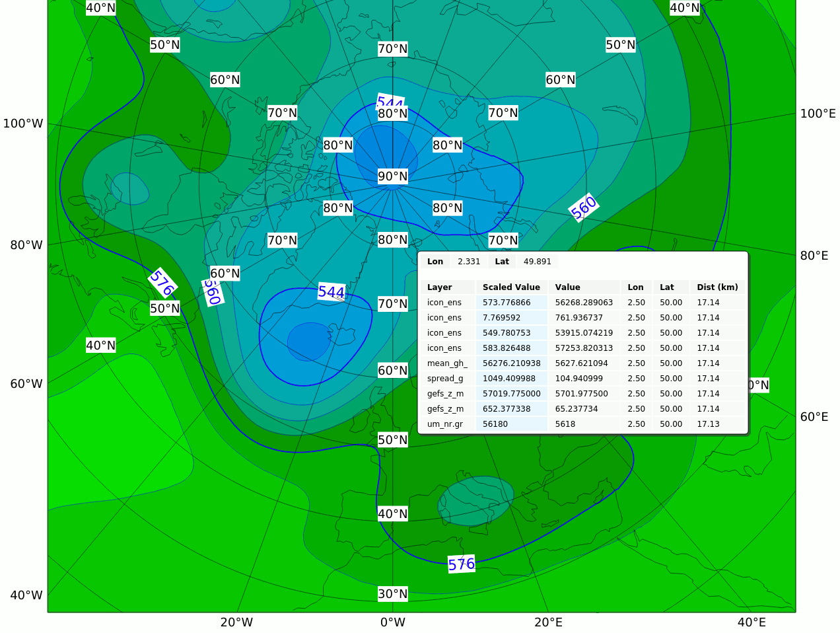Select the 761.936737 value cell
Viewport: 840px width, 633px height.
click(584, 318)
